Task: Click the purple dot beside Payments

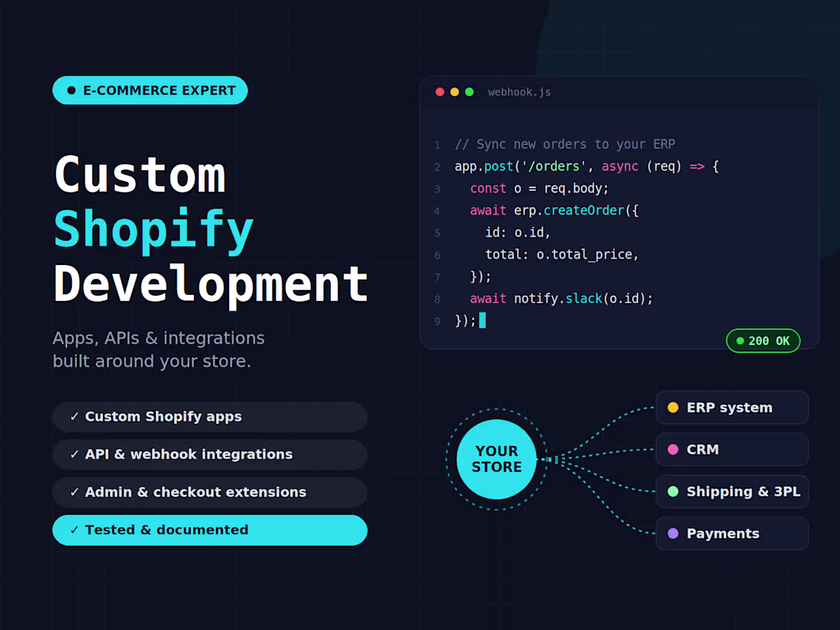Action: pos(673,534)
